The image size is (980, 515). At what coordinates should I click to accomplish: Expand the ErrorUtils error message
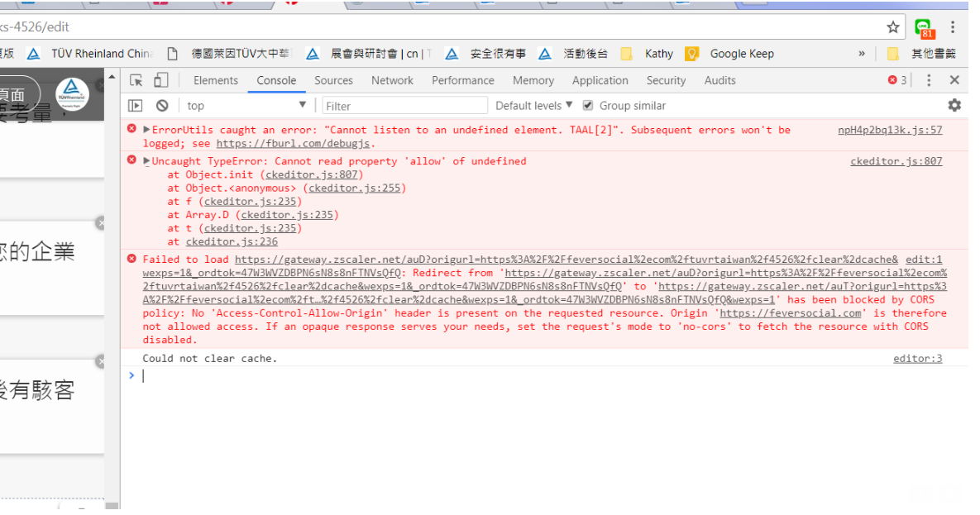(x=147, y=130)
